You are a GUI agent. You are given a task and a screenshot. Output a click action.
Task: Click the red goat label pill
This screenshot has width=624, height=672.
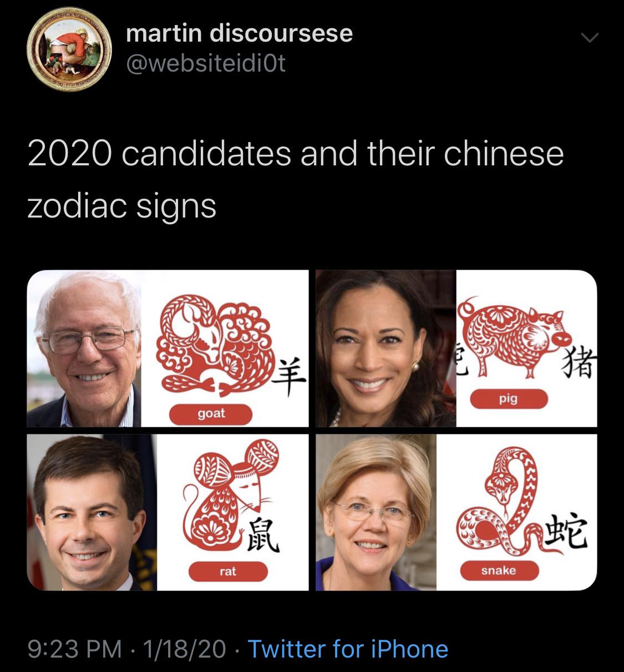[211, 414]
